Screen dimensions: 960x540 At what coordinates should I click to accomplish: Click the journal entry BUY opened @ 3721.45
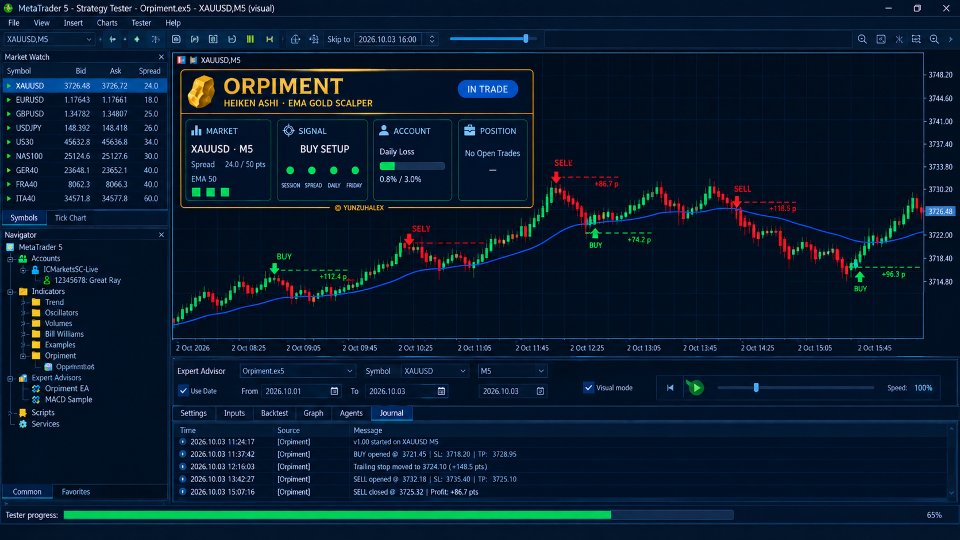(x=435, y=454)
